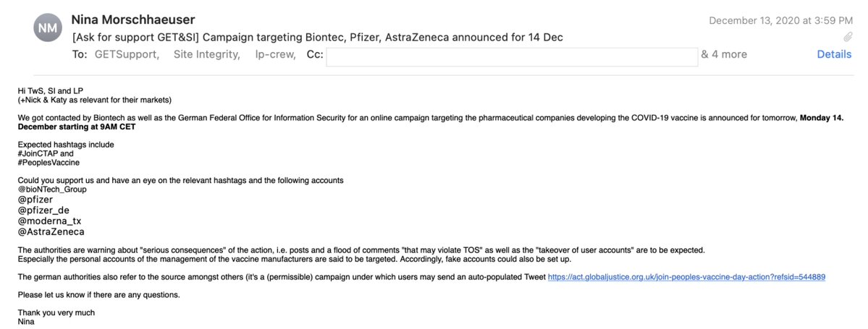Click the @bioNTech_Group account handle
This screenshot has width=868, height=329.
point(52,189)
